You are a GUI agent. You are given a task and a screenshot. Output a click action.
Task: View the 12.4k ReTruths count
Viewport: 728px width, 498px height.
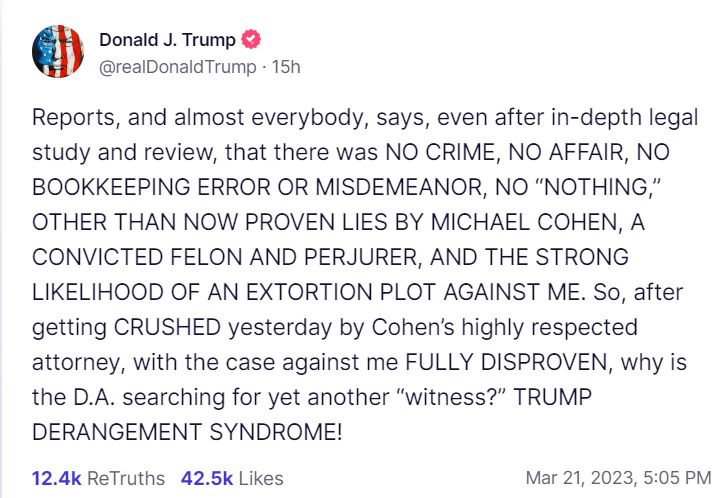click(57, 478)
